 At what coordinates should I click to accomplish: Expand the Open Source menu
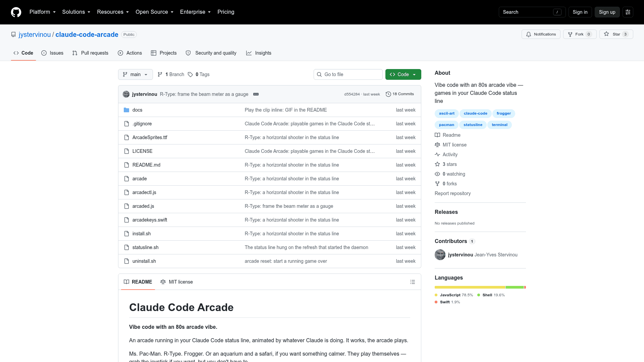point(155,12)
